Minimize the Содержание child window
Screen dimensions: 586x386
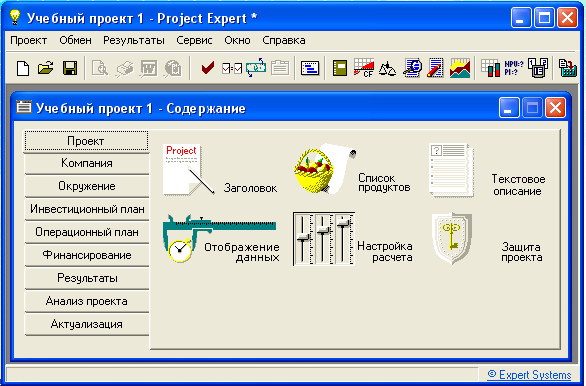[509, 108]
